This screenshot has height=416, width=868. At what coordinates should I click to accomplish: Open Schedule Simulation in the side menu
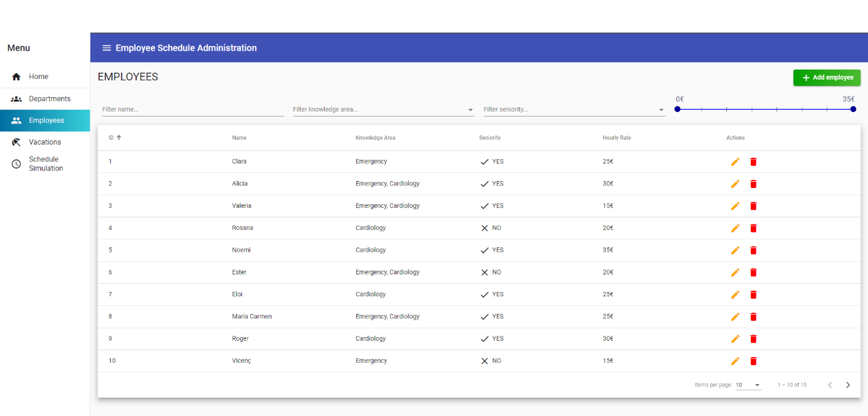tap(45, 164)
